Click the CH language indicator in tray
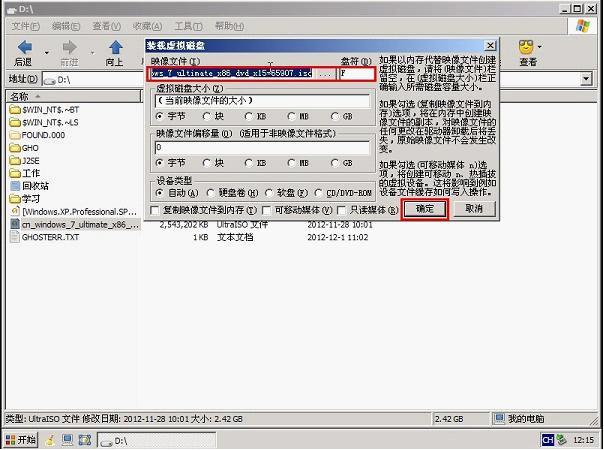This screenshot has height=450, width=604. click(547, 440)
